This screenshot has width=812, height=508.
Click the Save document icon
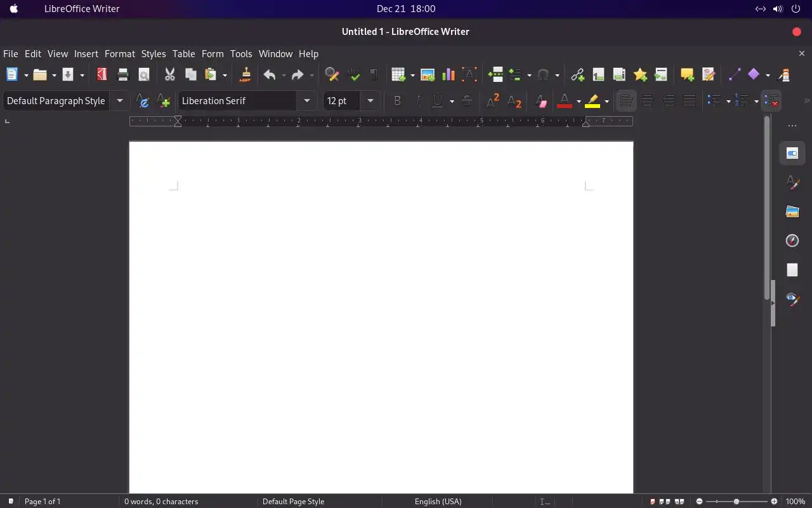[68, 75]
